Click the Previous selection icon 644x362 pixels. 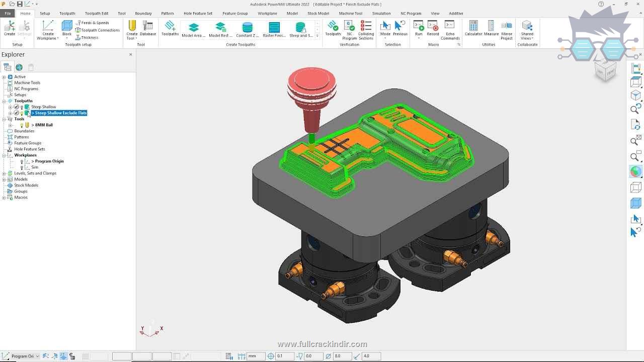[x=400, y=28]
